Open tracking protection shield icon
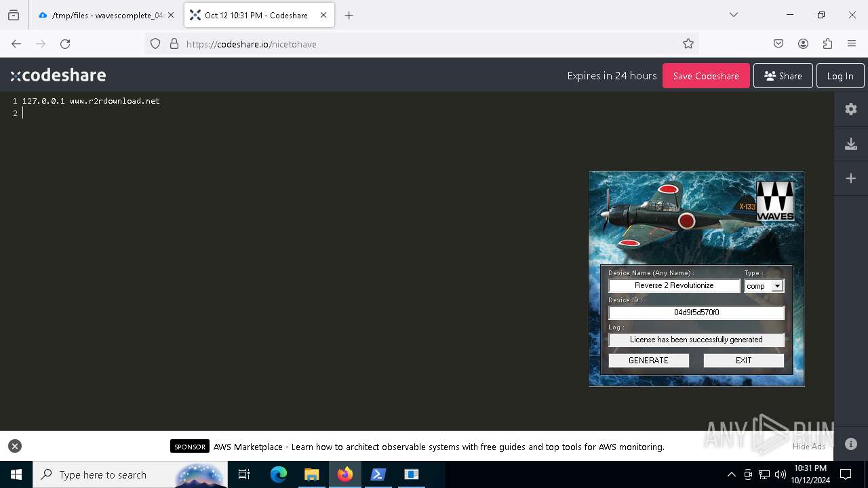 tap(155, 44)
